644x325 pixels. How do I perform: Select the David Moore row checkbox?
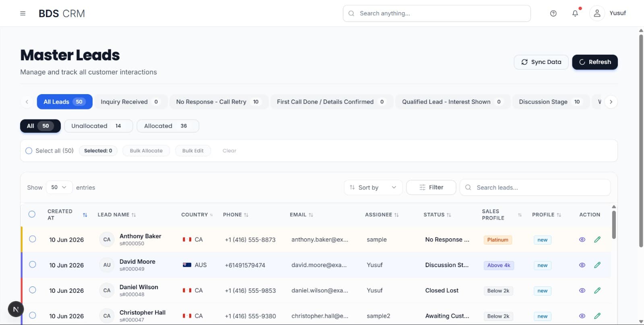point(33,264)
